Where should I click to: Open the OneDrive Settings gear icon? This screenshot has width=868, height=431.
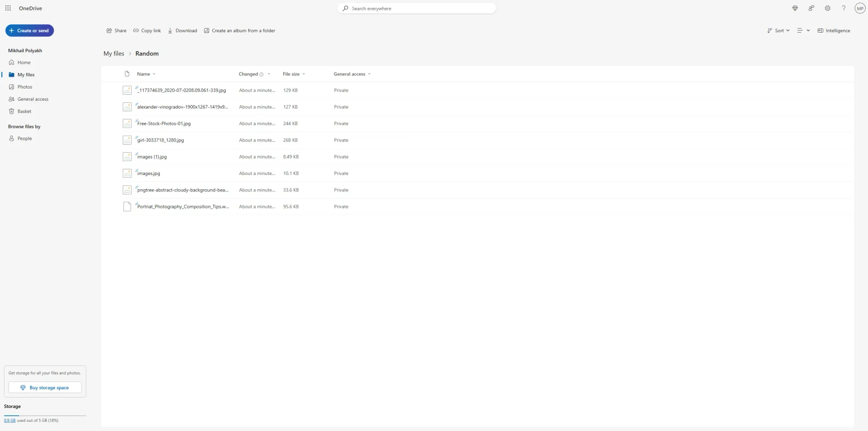827,8
